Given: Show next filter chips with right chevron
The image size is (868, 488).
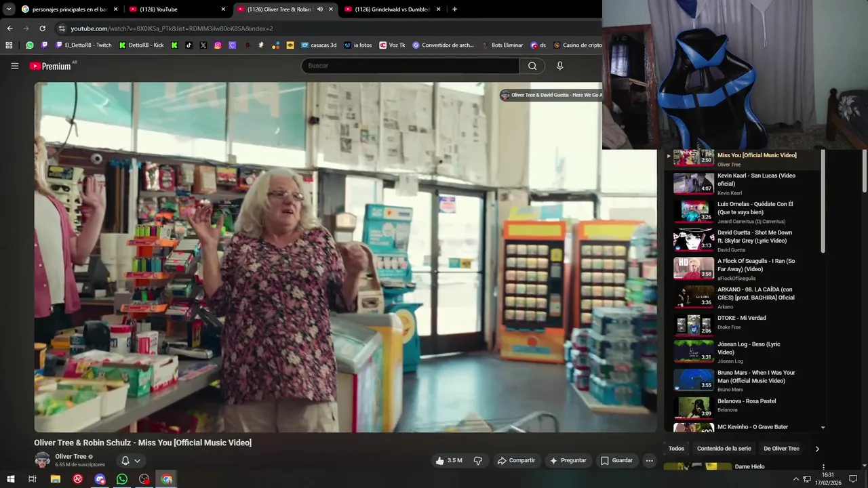Looking at the screenshot, I should (817, 449).
